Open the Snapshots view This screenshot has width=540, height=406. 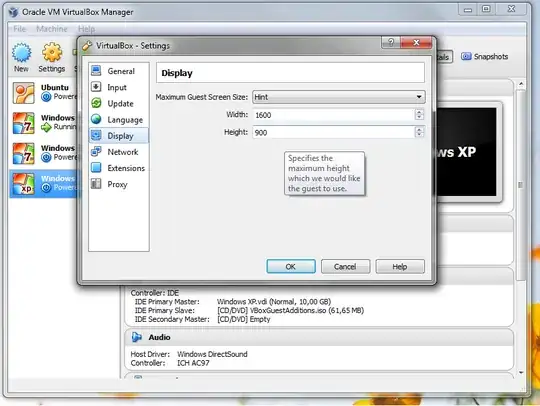pyautogui.click(x=485, y=56)
